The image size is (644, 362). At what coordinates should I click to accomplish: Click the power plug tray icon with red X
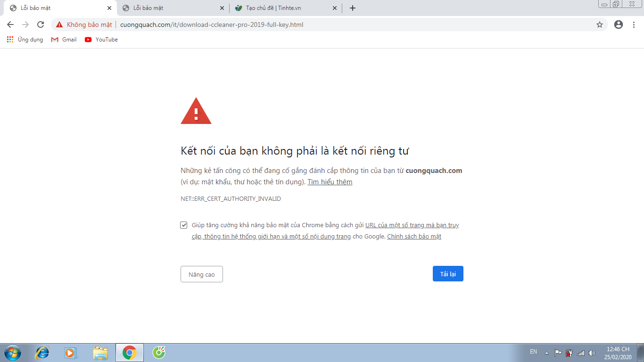coord(569,353)
